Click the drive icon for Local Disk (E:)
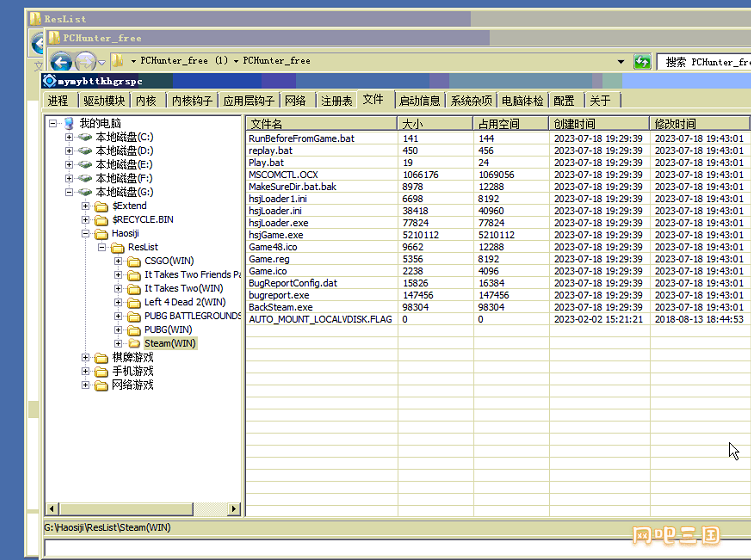This screenshot has width=751, height=560. [x=85, y=165]
